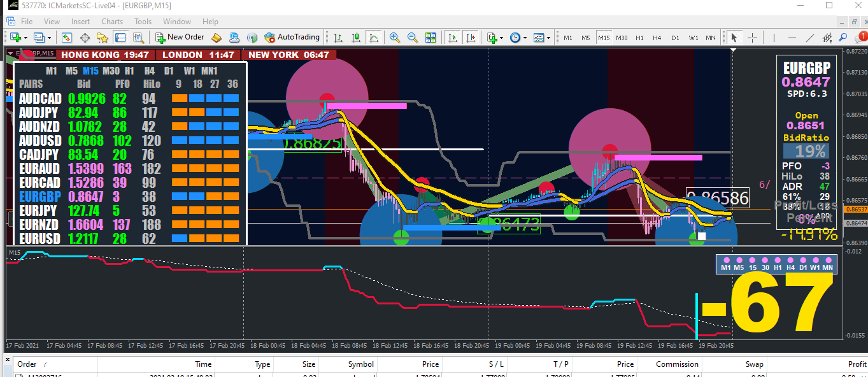This screenshot has width=868, height=377.
Task: Open the templates dropdown arrow
Action: 549,38
